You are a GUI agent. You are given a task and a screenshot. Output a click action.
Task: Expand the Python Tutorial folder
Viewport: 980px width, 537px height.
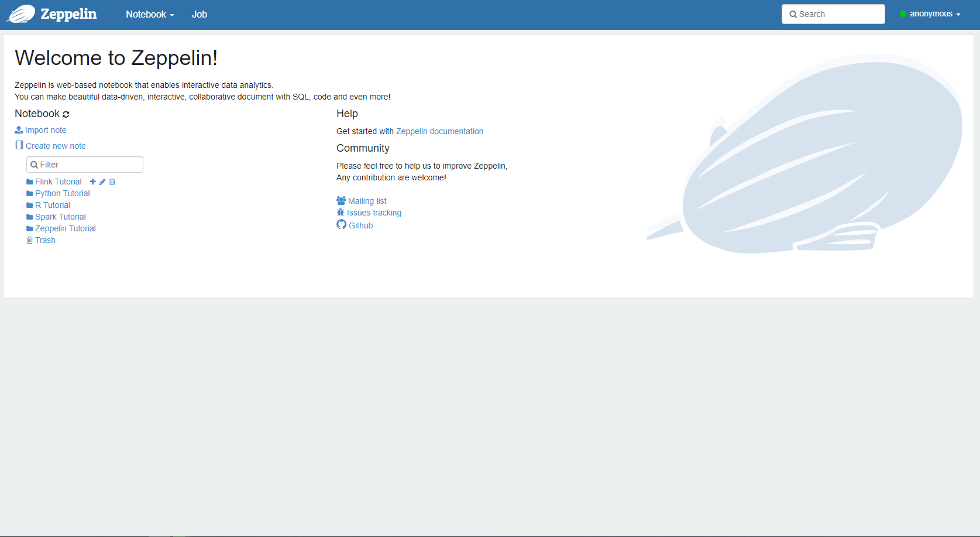62,193
